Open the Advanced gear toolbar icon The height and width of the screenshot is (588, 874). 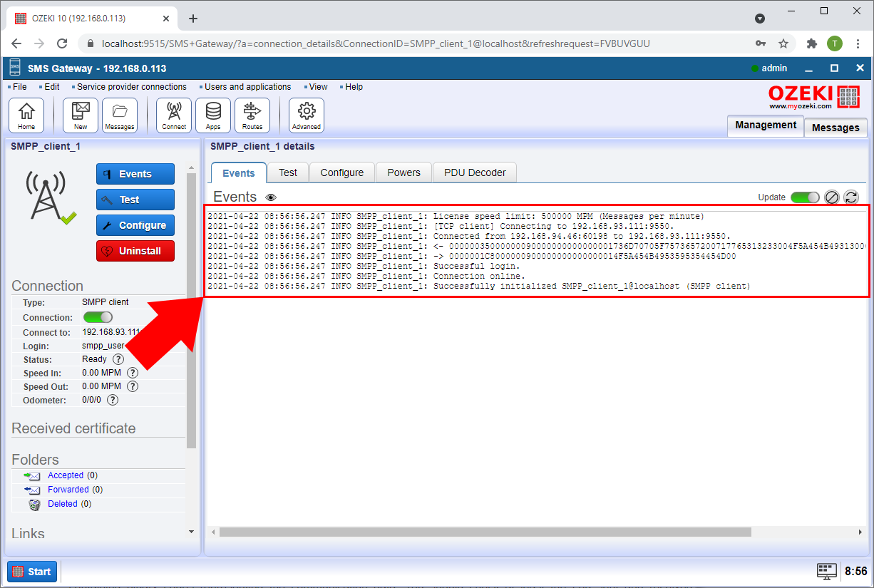point(307,115)
